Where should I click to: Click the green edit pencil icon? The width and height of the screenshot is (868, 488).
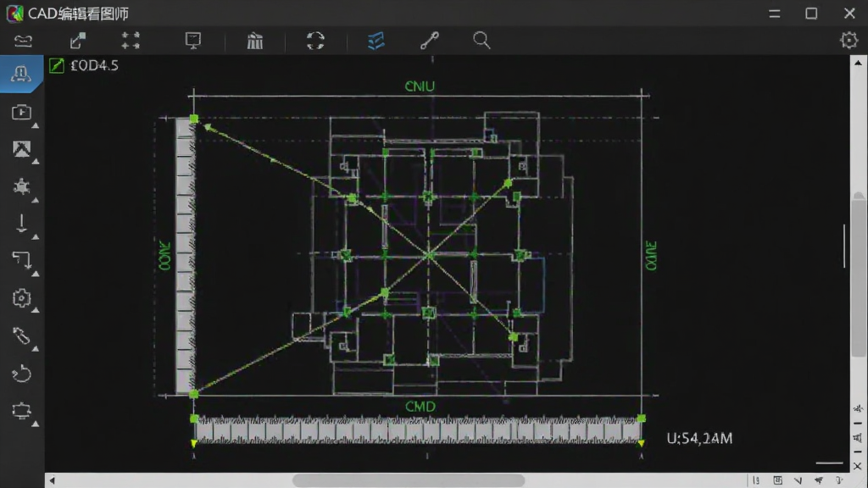[57, 66]
